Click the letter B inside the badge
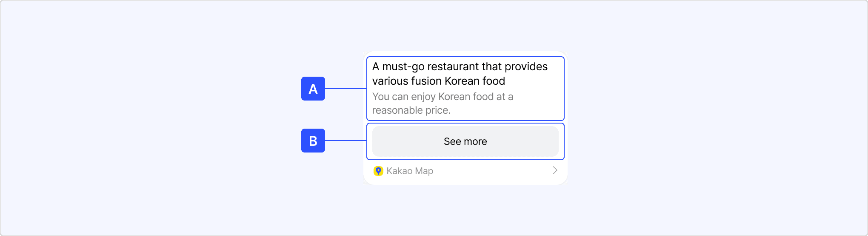Viewport: 868px width, 236px height. click(313, 141)
